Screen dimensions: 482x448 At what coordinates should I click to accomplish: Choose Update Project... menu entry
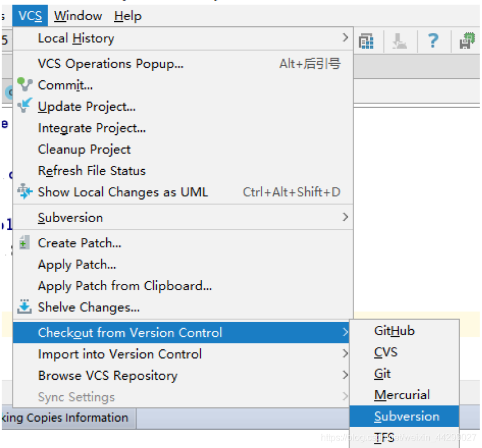pyautogui.click(x=183, y=107)
